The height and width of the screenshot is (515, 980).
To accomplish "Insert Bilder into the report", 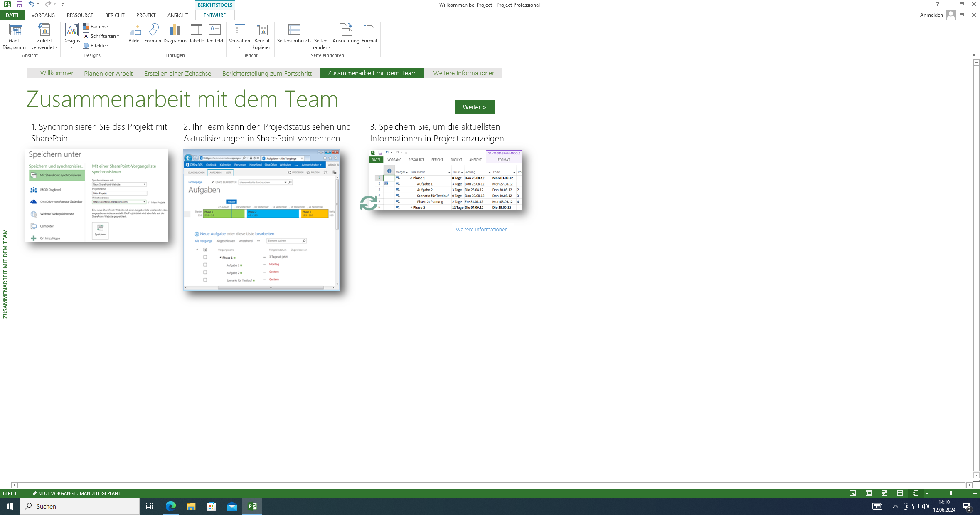I will click(x=135, y=34).
